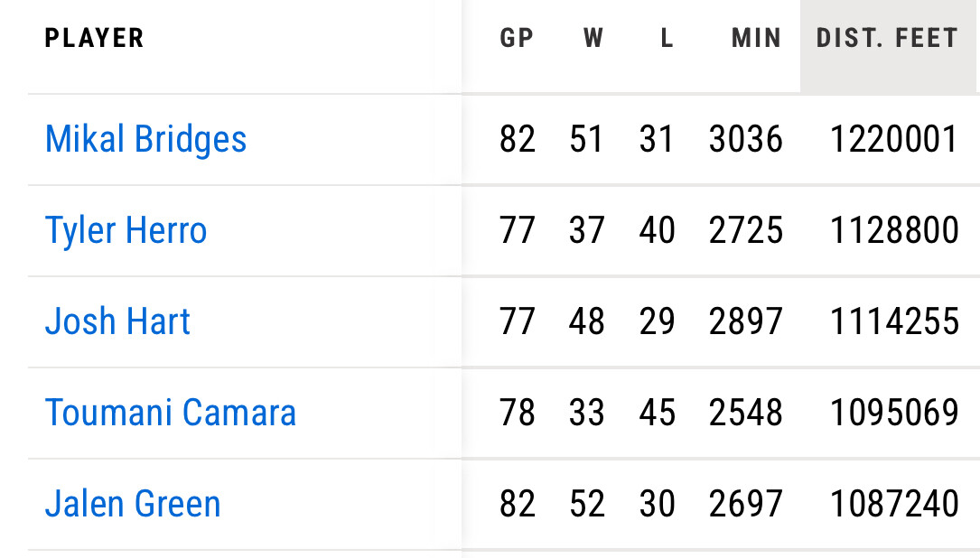Click Mikal Bridges minutes value 3036
Screen dimensions: 980x558
point(745,139)
